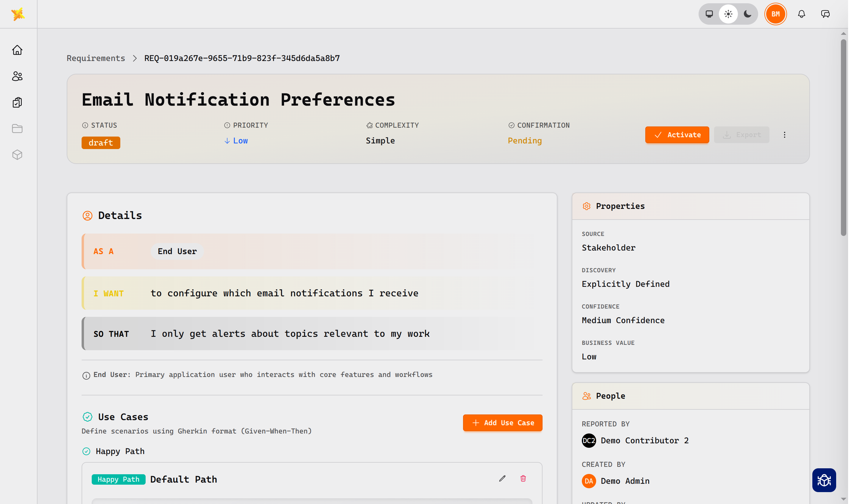Open notifications bell icon
This screenshot has height=504, width=857.
point(801,14)
